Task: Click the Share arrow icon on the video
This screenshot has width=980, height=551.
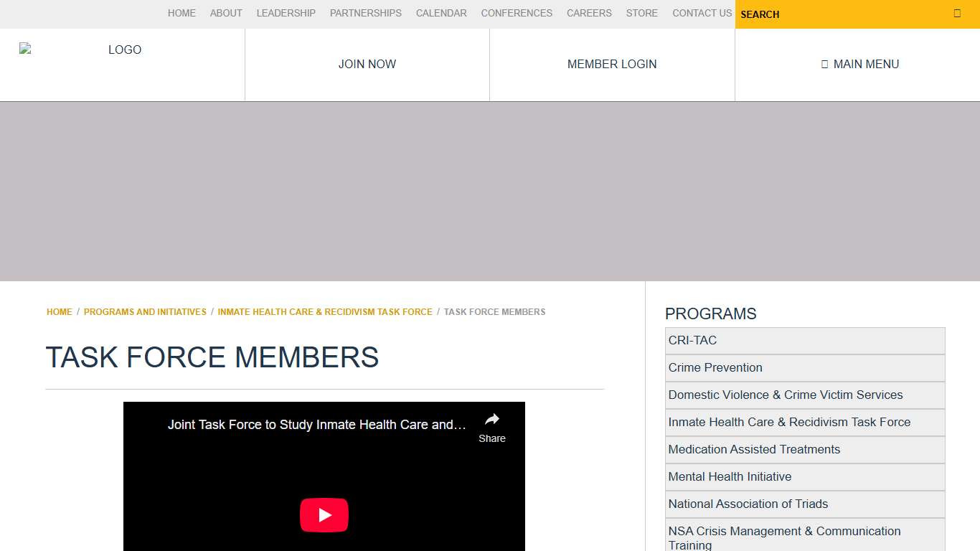Action: click(x=491, y=420)
